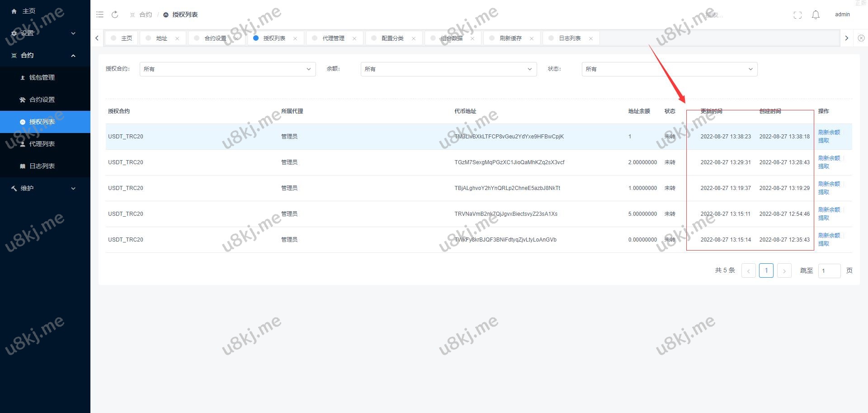Enter fullscreen mode via the fullscreen icon
This screenshot has height=413, width=868.
(x=797, y=14)
